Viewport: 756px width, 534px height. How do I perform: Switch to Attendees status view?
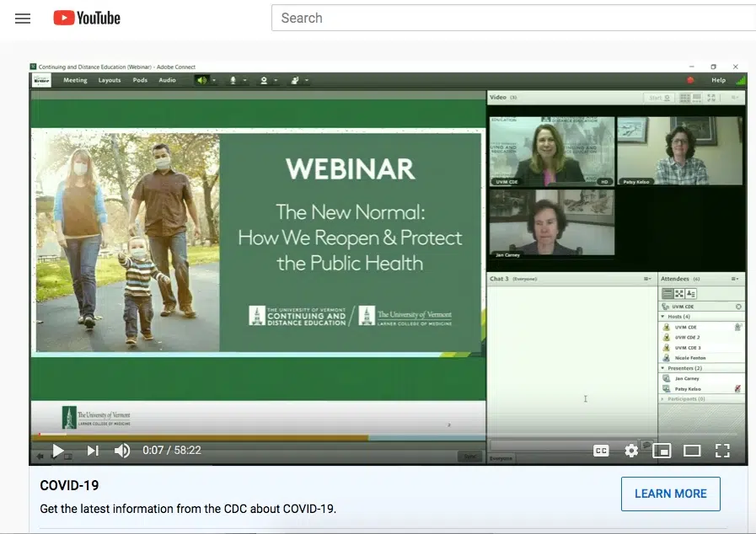[x=691, y=293]
